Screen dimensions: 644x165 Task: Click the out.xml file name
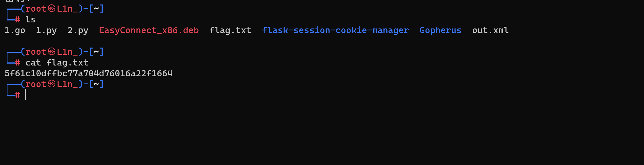pos(490,30)
